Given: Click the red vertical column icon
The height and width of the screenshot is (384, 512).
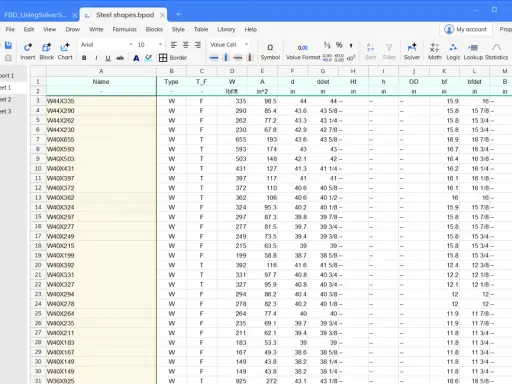Looking at the screenshot, I should click(x=250, y=58).
